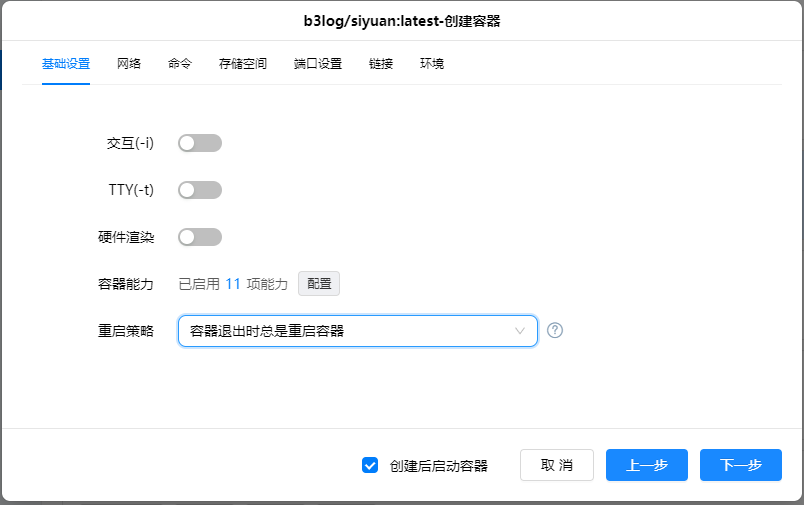
Task: Click the help question mark icon beside restart policy
Action: [555, 331]
